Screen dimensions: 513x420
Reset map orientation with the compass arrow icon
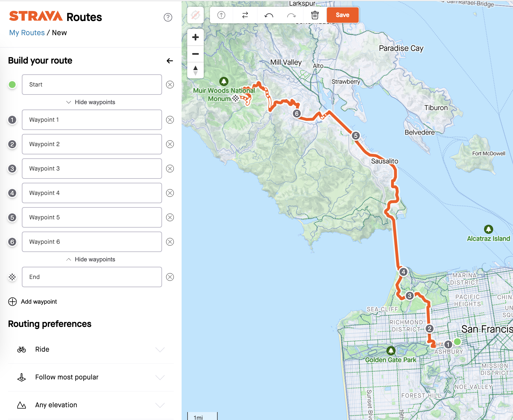pyautogui.click(x=195, y=69)
